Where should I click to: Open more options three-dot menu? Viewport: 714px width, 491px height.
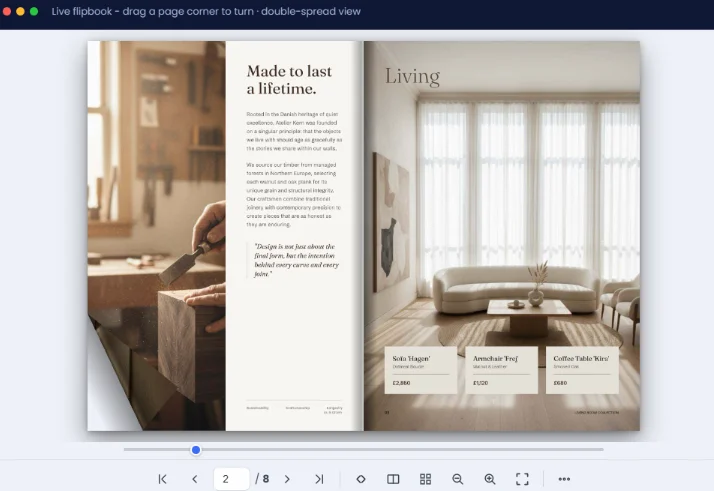click(x=564, y=479)
